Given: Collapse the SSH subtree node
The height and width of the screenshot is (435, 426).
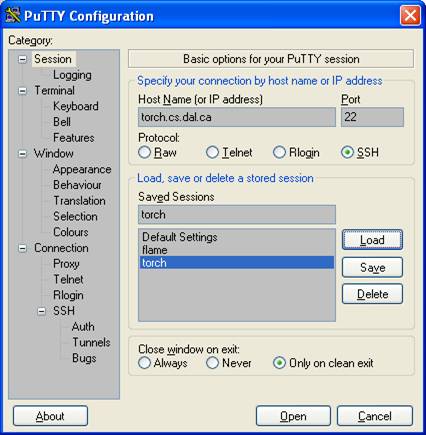Looking at the screenshot, I should pyautogui.click(x=41, y=311).
